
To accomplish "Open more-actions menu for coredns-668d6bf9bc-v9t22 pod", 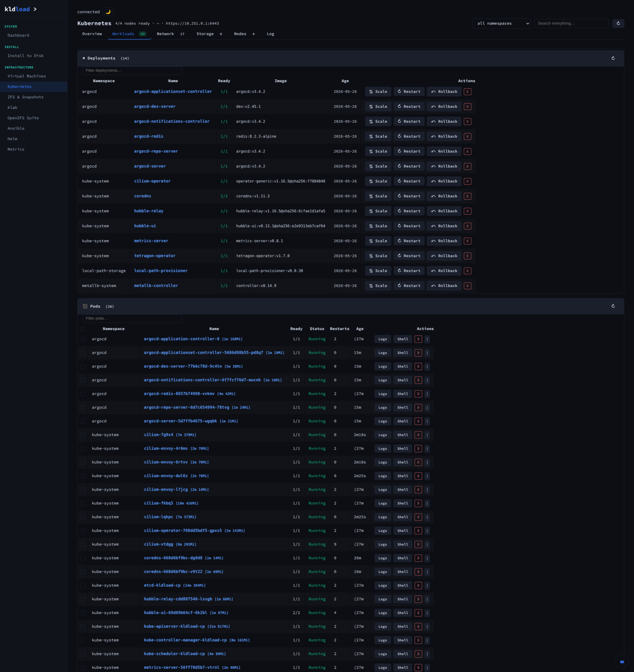I will [x=427, y=572].
